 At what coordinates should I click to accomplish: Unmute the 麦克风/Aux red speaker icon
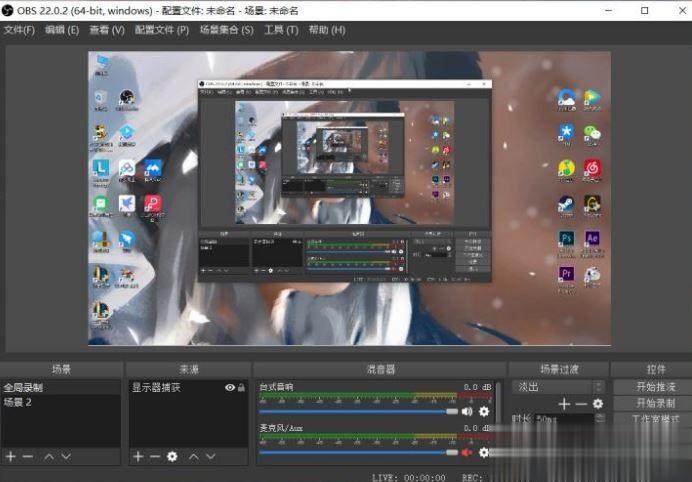pos(467,452)
